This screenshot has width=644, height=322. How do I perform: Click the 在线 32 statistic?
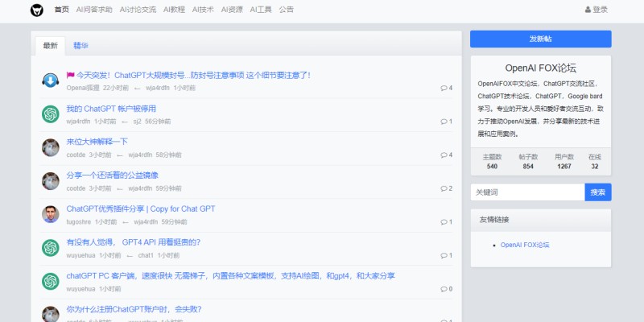tap(595, 162)
